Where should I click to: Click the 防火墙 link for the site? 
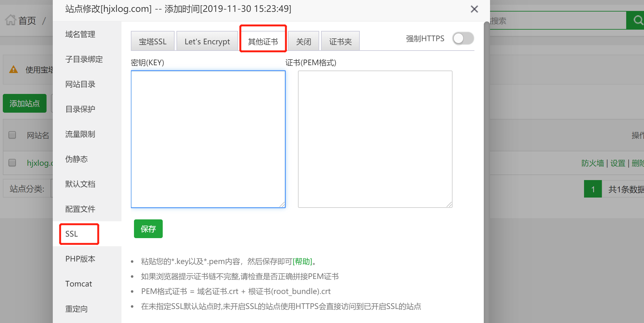click(592, 163)
